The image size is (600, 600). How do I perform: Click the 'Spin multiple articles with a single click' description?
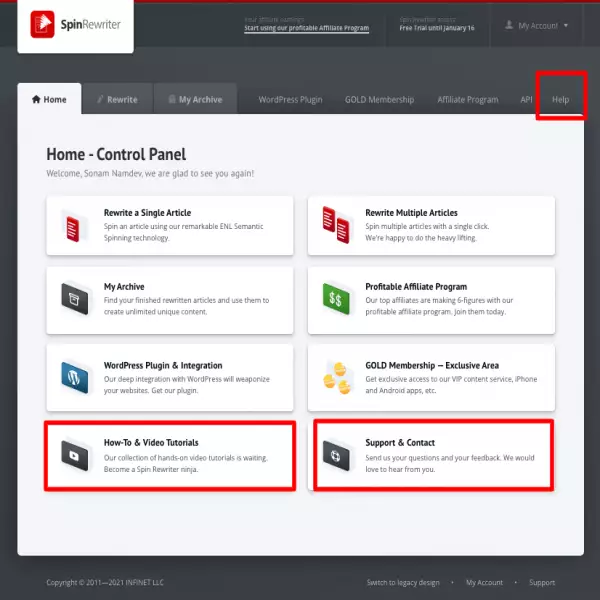coord(427,232)
